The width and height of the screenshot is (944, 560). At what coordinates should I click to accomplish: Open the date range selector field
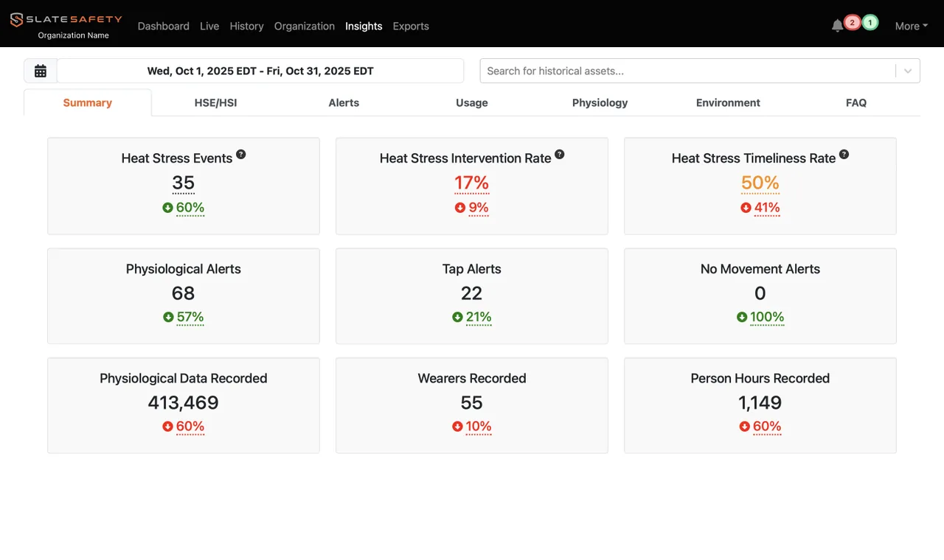260,71
